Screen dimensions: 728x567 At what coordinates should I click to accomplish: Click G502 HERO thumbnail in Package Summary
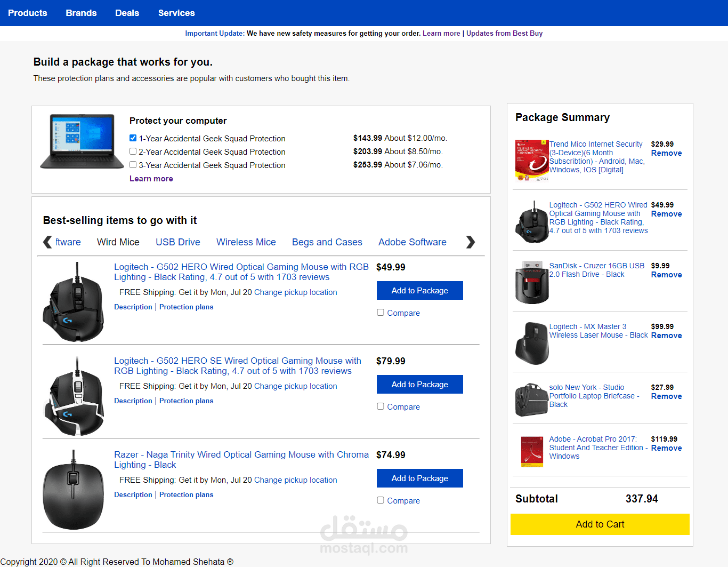tap(532, 222)
